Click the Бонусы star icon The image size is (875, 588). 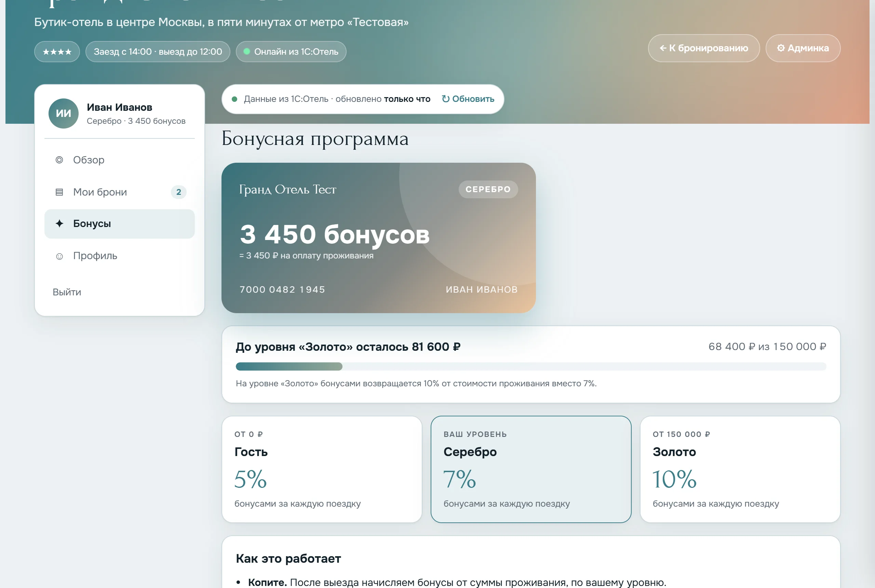[x=59, y=224]
